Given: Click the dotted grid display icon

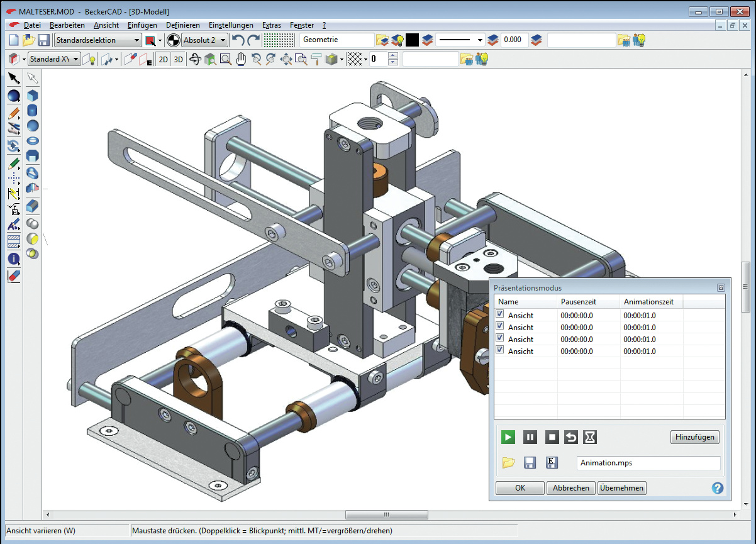Looking at the screenshot, I should tap(279, 40).
